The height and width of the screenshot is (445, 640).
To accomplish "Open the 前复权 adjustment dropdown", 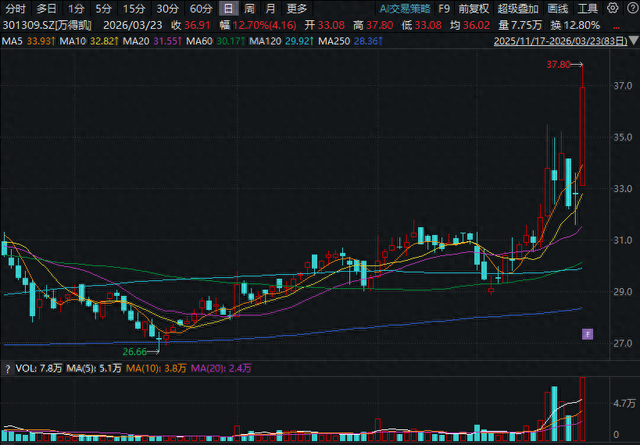I will point(473,8).
